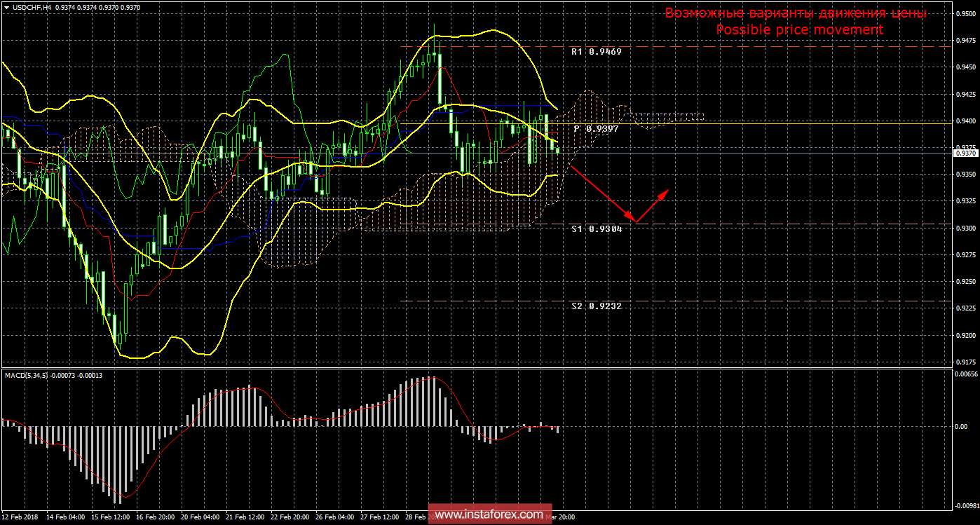The height and width of the screenshot is (525, 980).
Task: Click the 15 Feb 12:00 time label
Action: coord(111,517)
